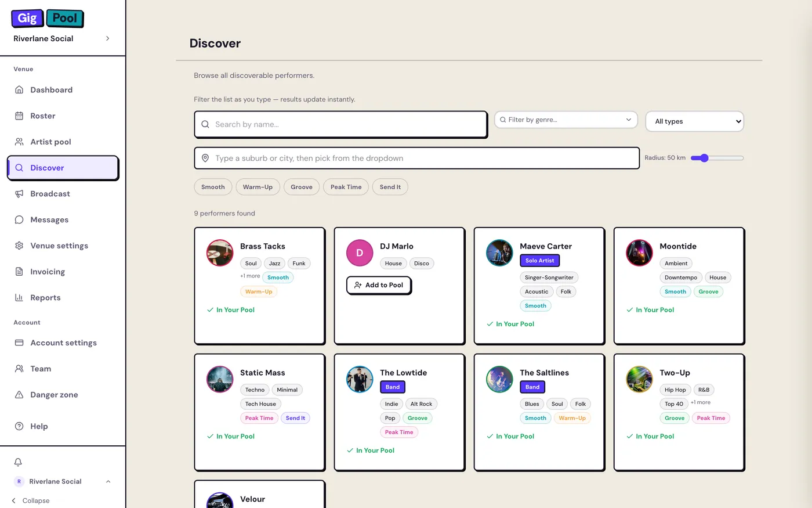Open Static Mass performer name
Screen dimensions: 812x508
coord(263,373)
